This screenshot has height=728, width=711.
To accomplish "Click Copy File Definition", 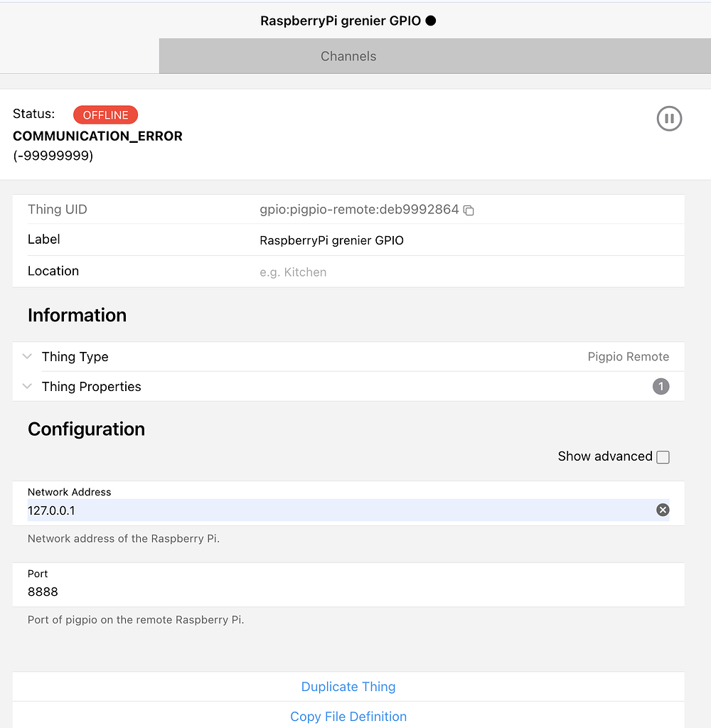I will [x=348, y=717].
